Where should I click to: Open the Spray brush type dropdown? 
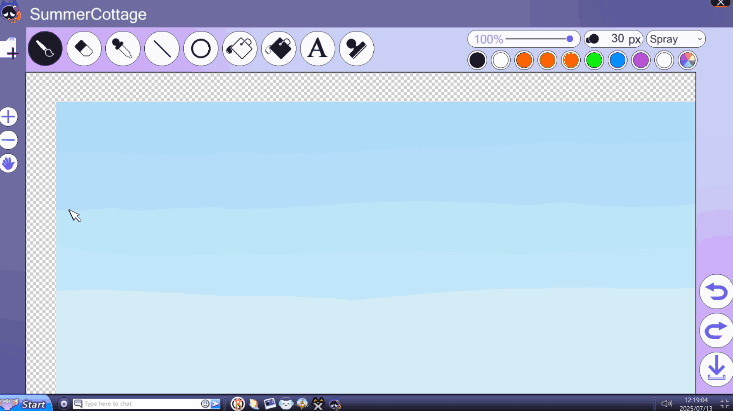[676, 39]
